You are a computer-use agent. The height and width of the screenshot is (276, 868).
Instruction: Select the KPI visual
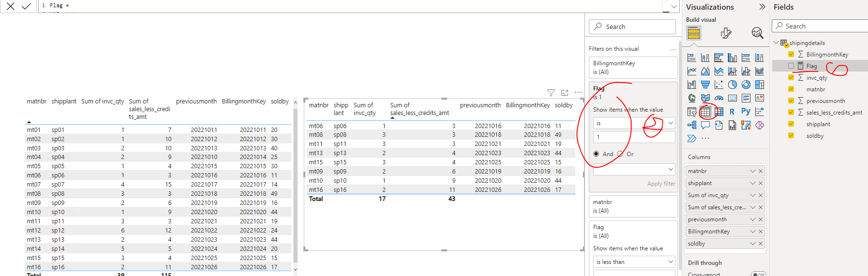click(x=760, y=98)
